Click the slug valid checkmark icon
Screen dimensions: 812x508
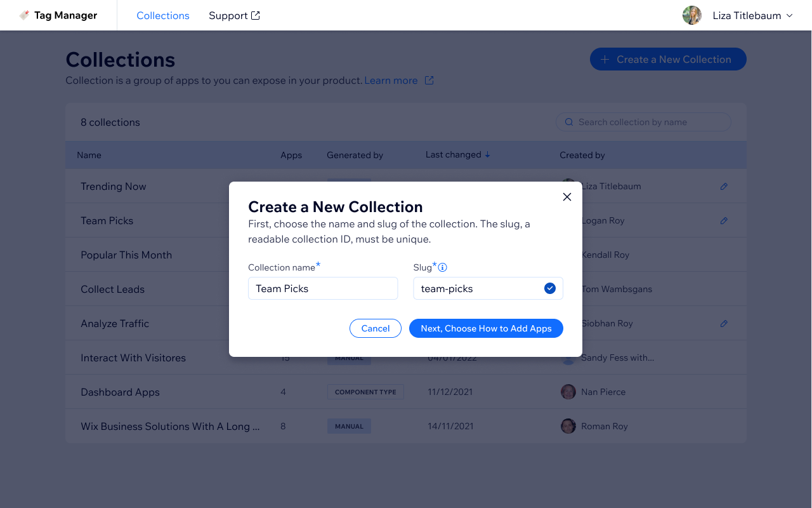pyautogui.click(x=550, y=288)
